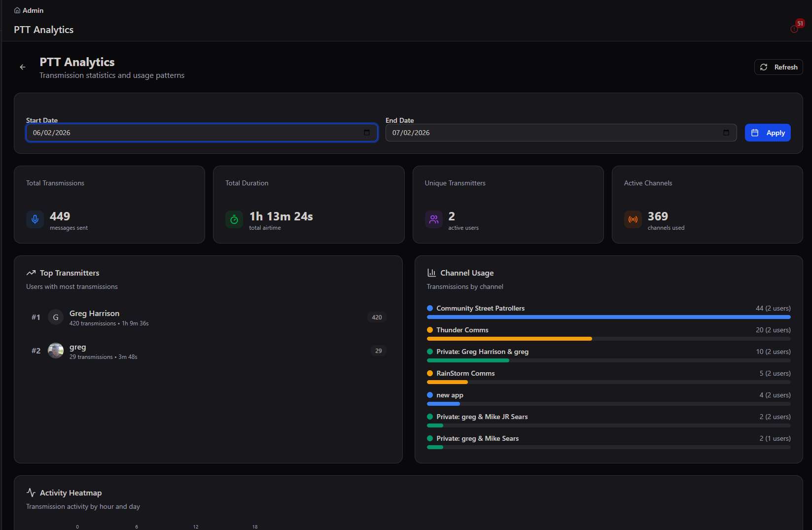This screenshot has width=812, height=530.
Task: Open the Start Date calendar picker
Action: tap(366, 133)
